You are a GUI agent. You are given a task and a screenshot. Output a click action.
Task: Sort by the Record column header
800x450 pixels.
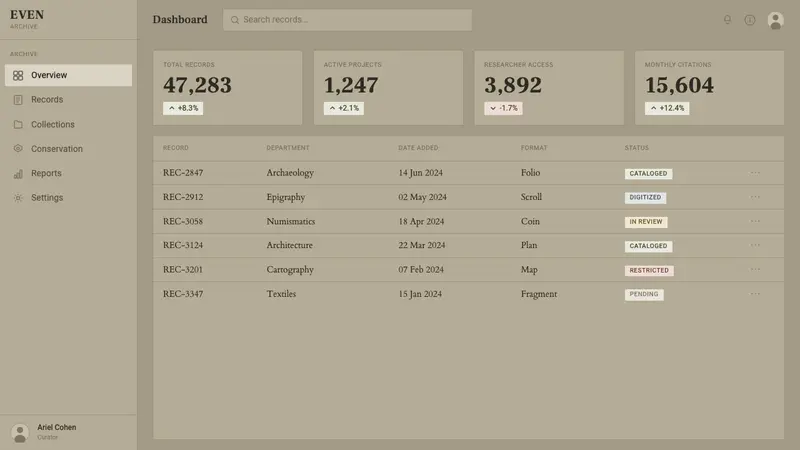pyautogui.click(x=176, y=148)
